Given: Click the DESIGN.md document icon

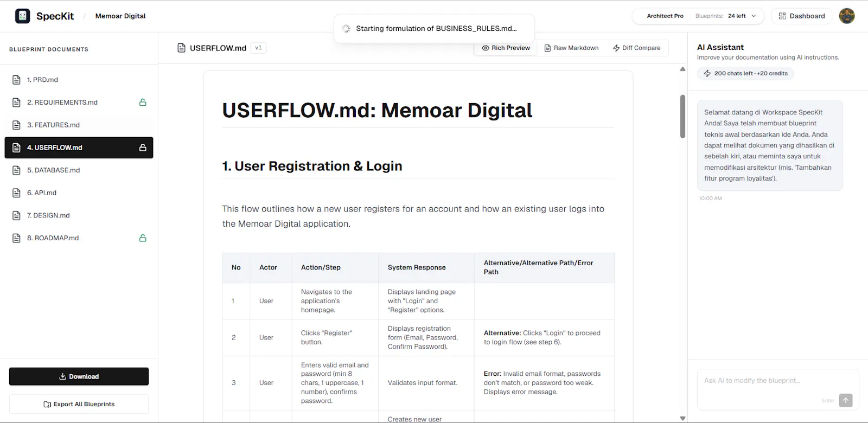Looking at the screenshot, I should [16, 215].
